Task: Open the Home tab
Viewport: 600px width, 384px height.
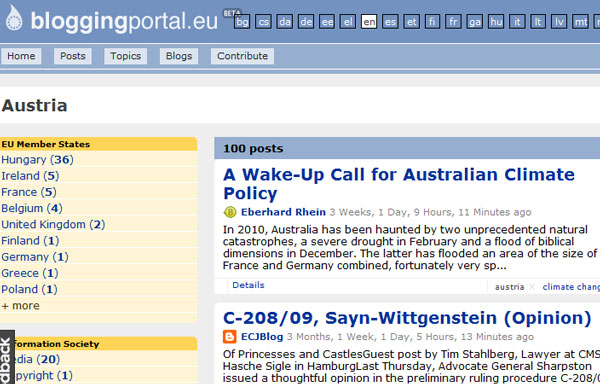Action: (21, 56)
